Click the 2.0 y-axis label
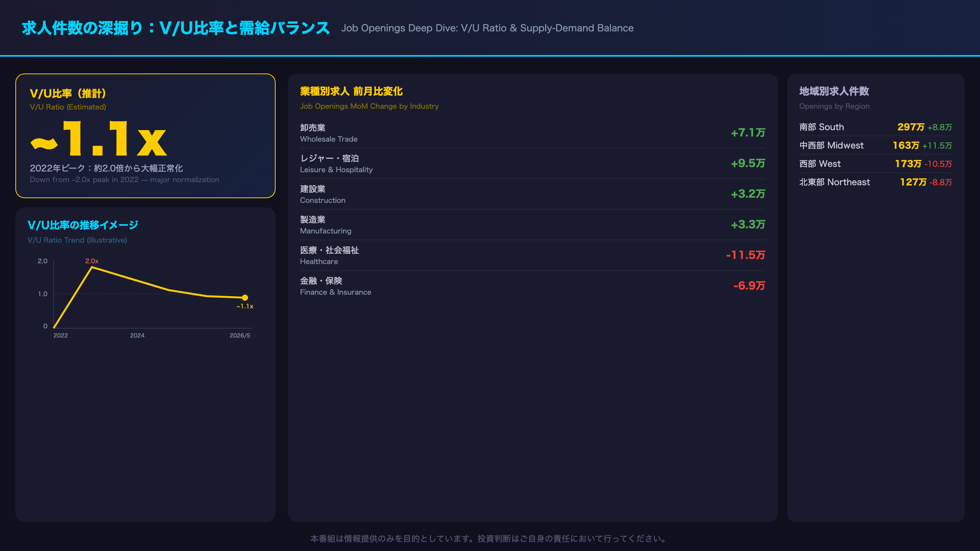 [42, 261]
